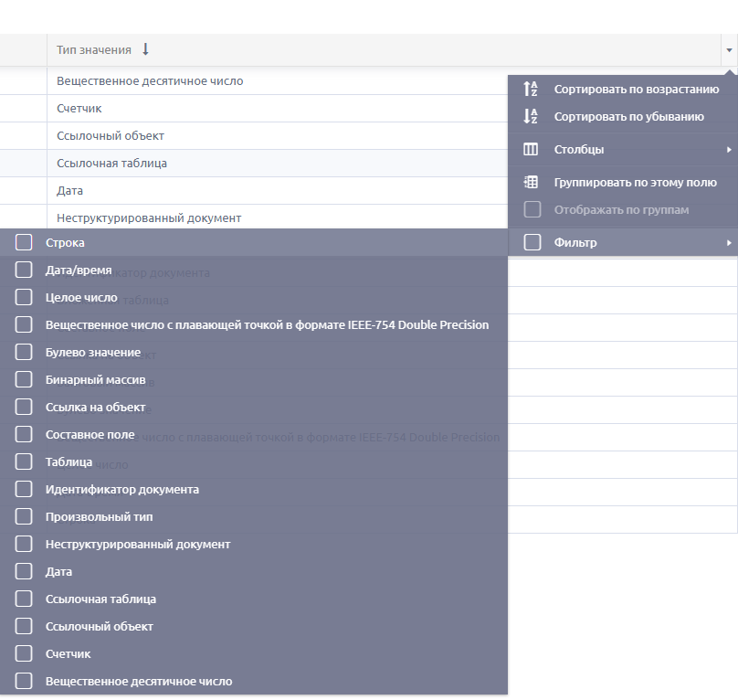Check the Ссылочная таблица filter checkbox
Image resolution: width=738 pixels, height=700 pixels.
point(24,599)
